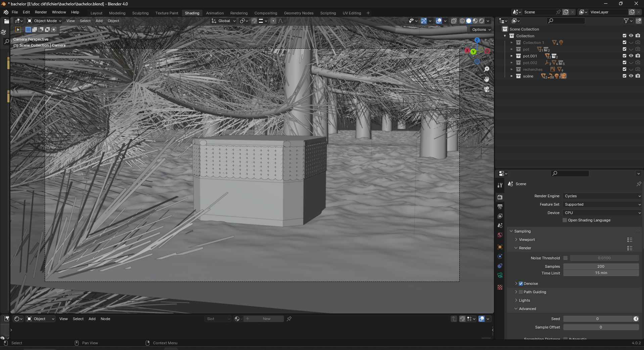The height and width of the screenshot is (350, 644).
Task: Open the Output properties tab icon
Action: click(500, 207)
